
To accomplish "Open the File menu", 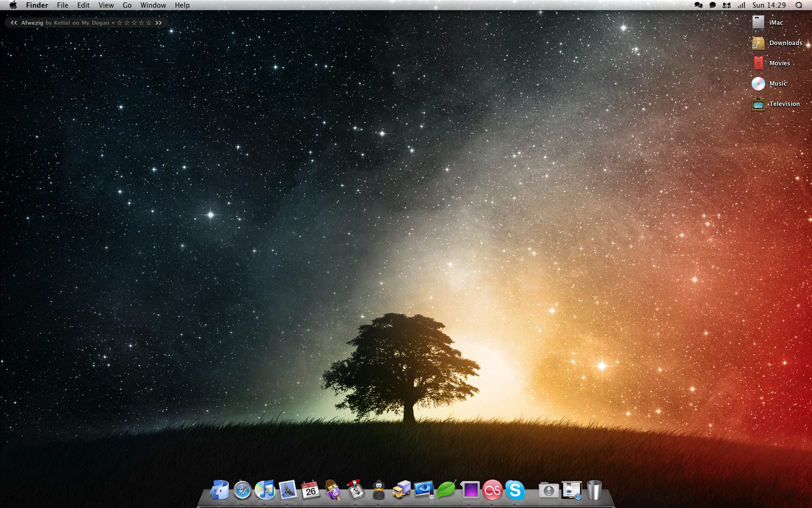I will 62,5.
